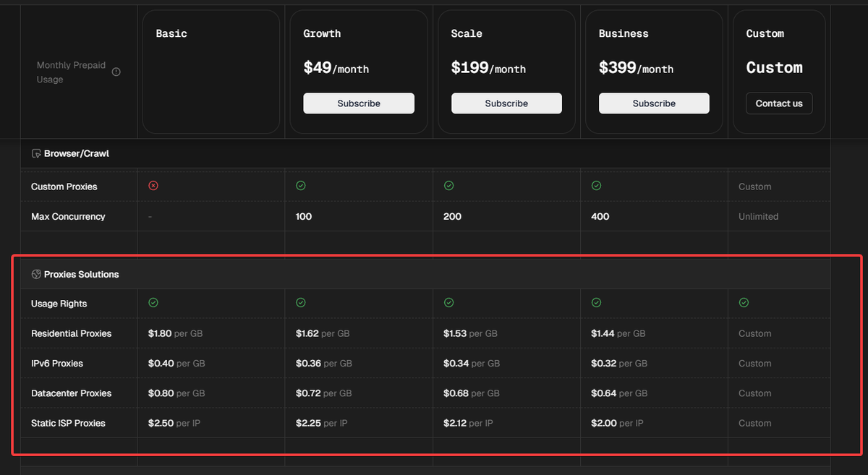The height and width of the screenshot is (475, 868).
Task: Click the $2.00 per IP static ISP price
Action: [x=617, y=423]
